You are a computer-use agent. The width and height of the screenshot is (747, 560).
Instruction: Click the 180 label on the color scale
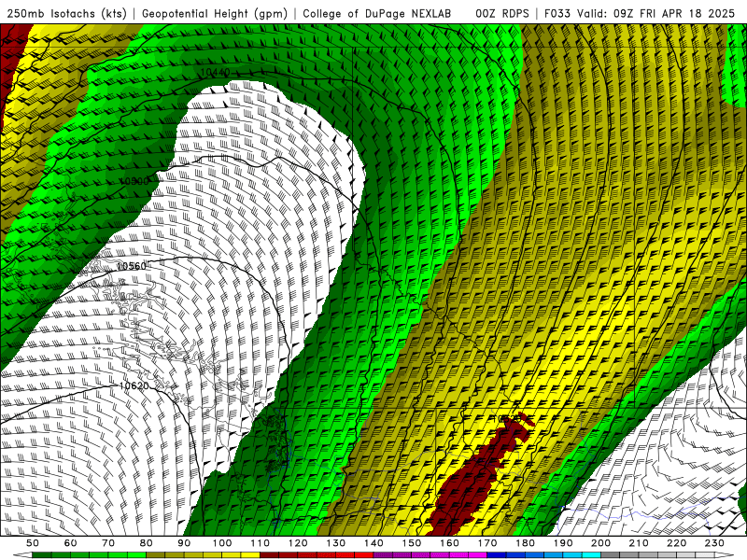click(525, 543)
